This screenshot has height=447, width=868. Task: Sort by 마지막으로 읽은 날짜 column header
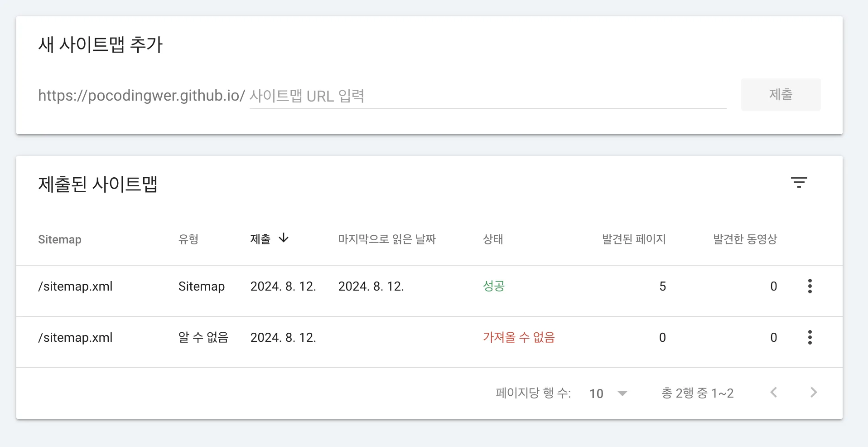387,239
